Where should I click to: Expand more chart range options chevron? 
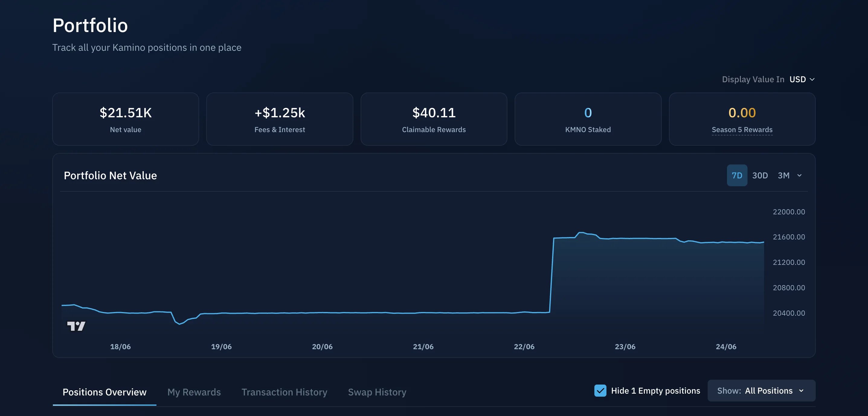click(799, 175)
